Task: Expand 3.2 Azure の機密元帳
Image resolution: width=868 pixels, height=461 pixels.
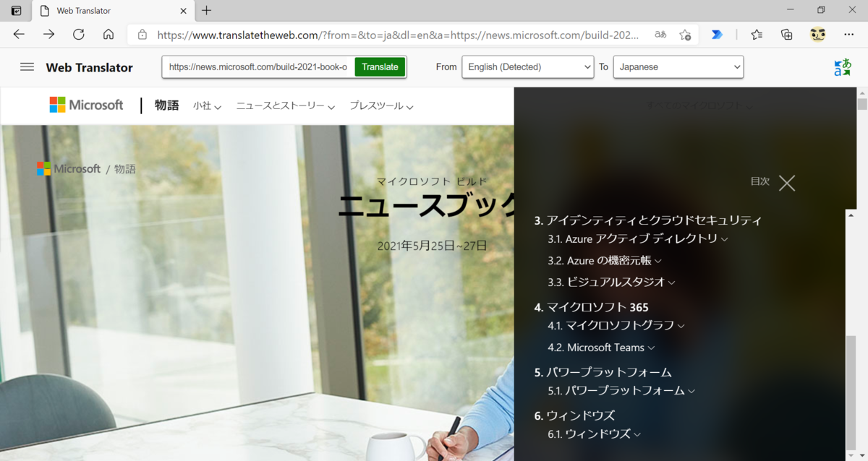Action: (x=605, y=260)
